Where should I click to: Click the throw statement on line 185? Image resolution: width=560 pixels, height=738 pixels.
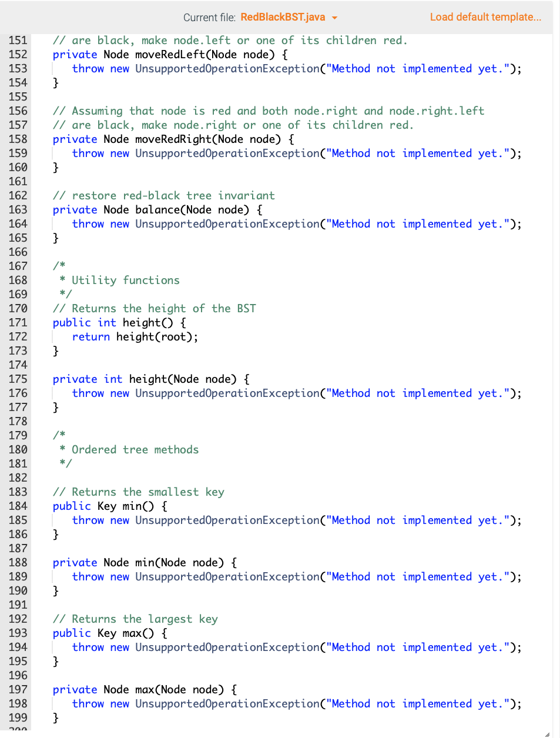(x=297, y=520)
